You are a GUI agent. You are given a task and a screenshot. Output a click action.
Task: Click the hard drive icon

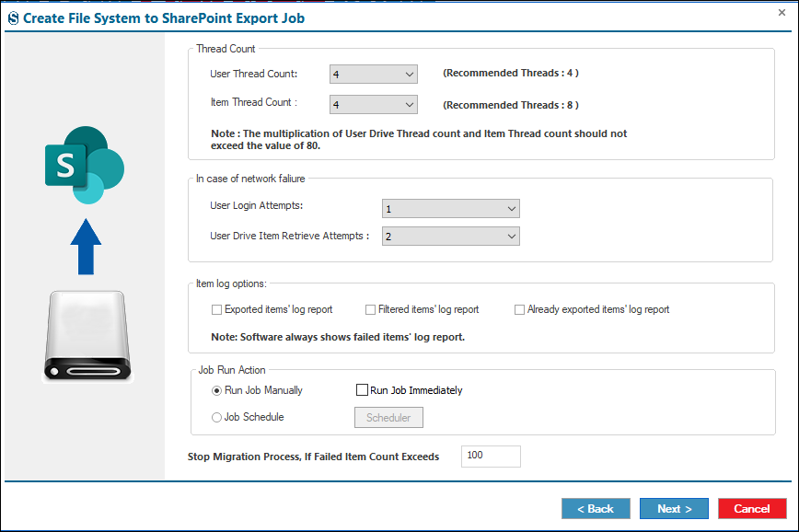point(87,336)
